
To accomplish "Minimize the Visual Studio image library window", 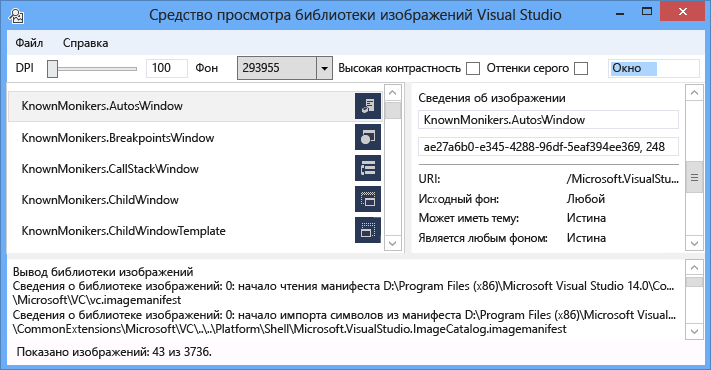I will click(x=620, y=13).
